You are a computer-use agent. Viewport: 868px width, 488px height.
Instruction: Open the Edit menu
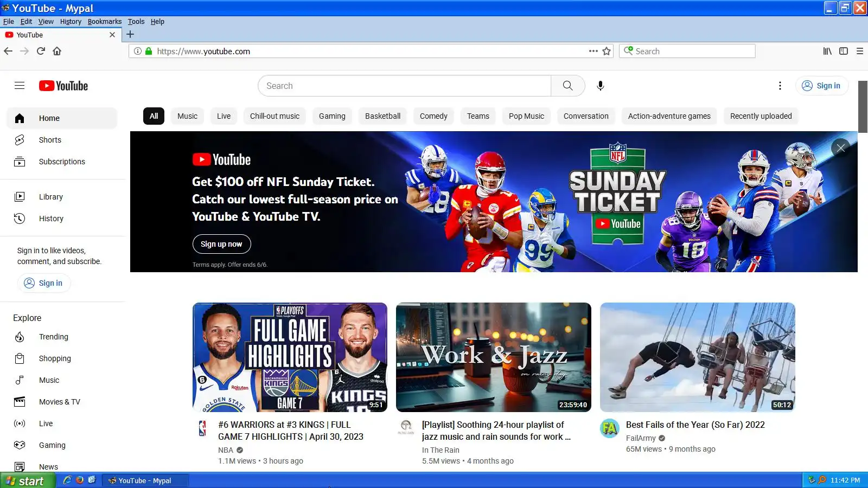point(26,22)
